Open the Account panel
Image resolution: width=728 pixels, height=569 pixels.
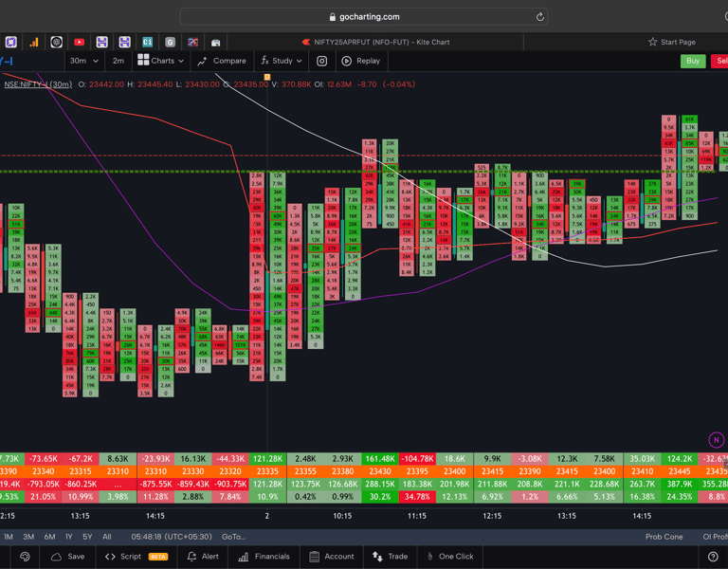point(332,557)
